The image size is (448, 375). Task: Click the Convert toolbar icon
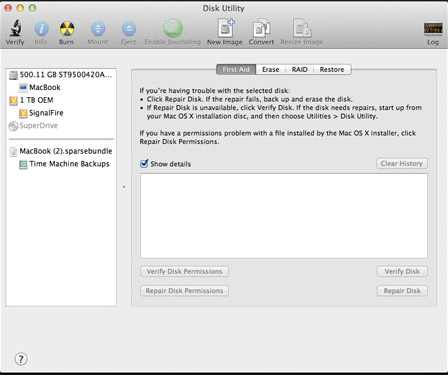point(261,28)
